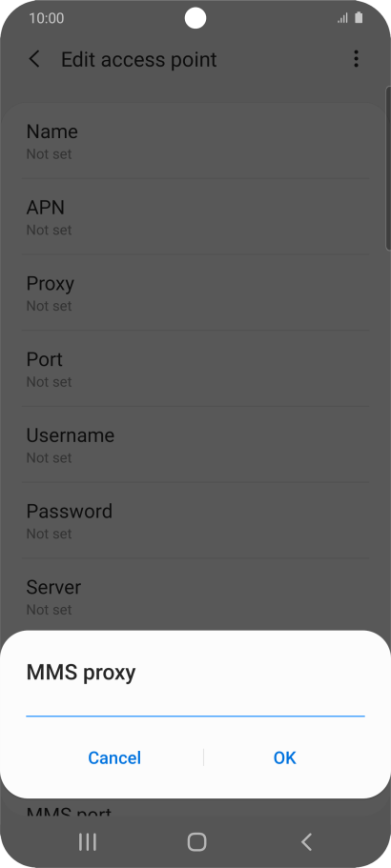Focus the MMS proxy text field

195,705
